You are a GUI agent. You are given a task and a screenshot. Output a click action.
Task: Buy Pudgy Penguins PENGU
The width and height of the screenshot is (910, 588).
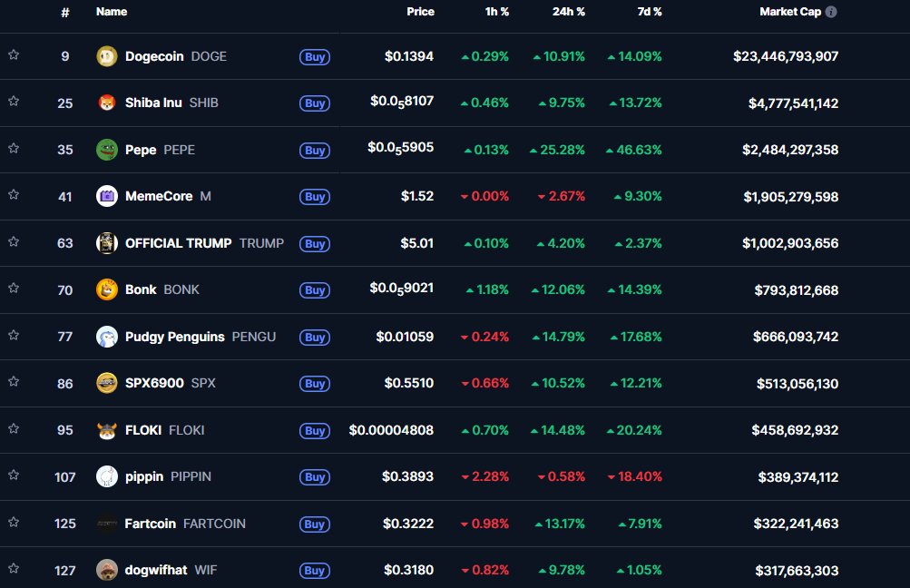point(315,338)
